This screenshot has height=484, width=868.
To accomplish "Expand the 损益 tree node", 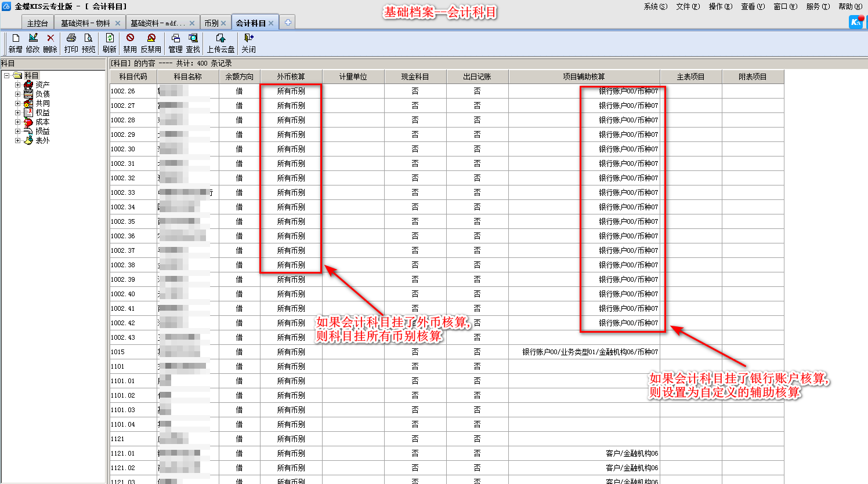I will (17, 131).
